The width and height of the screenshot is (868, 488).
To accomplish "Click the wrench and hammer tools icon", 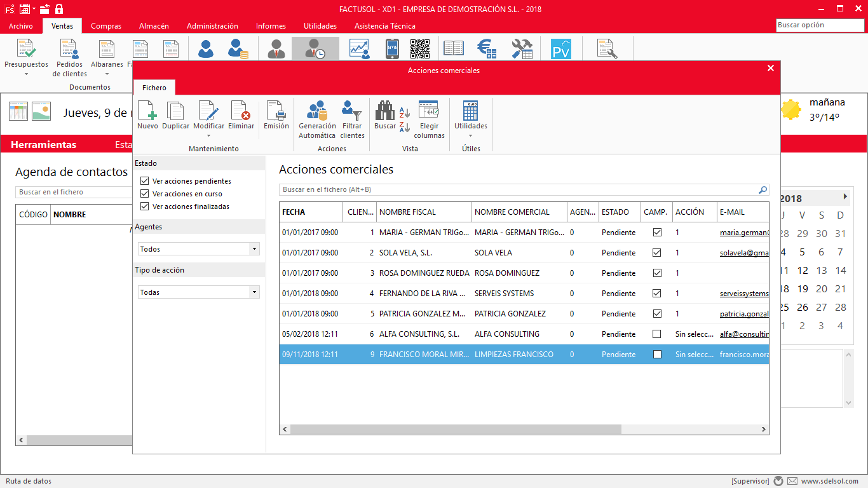I will click(522, 49).
